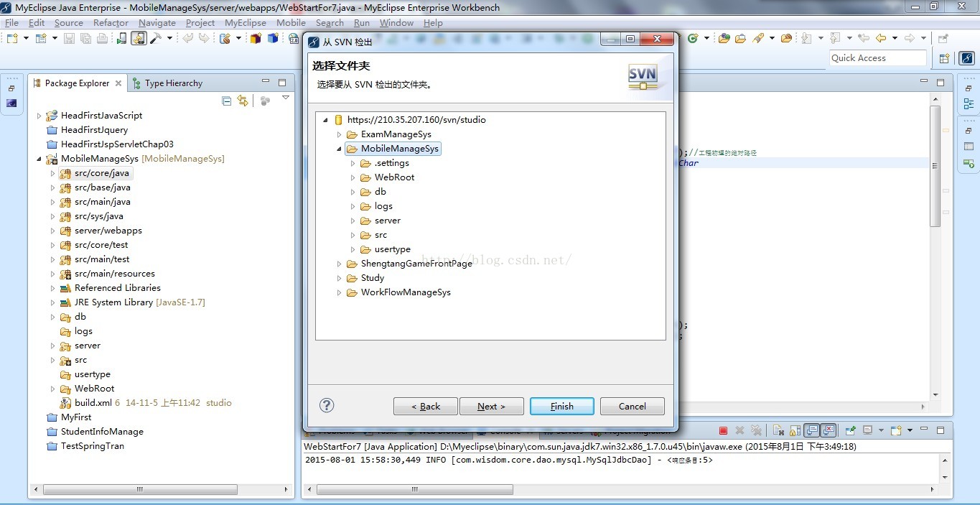The height and width of the screenshot is (505, 980).
Task: Select the StudentInfoManage project
Action: coord(102,432)
